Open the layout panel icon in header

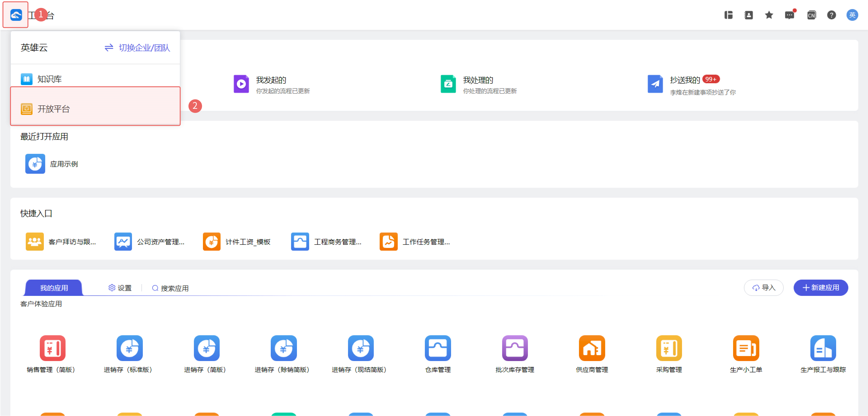(729, 15)
